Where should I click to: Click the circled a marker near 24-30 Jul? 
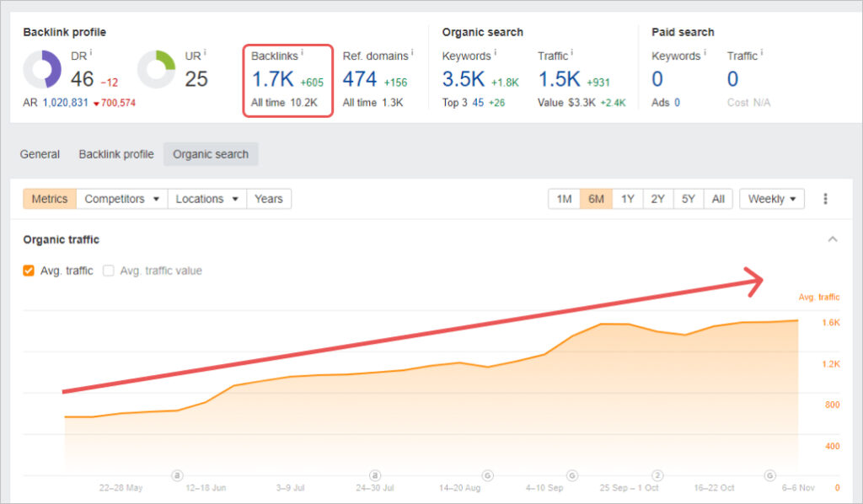[374, 475]
